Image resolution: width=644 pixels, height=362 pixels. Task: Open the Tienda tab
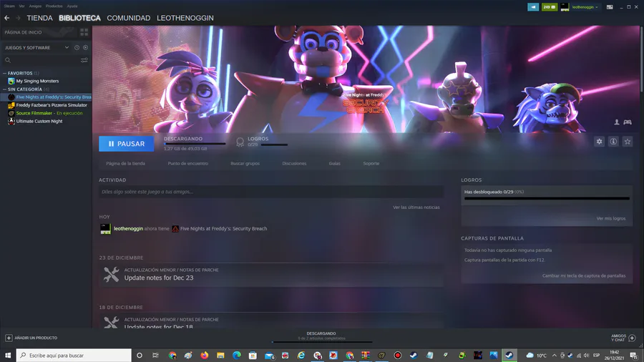[39, 18]
